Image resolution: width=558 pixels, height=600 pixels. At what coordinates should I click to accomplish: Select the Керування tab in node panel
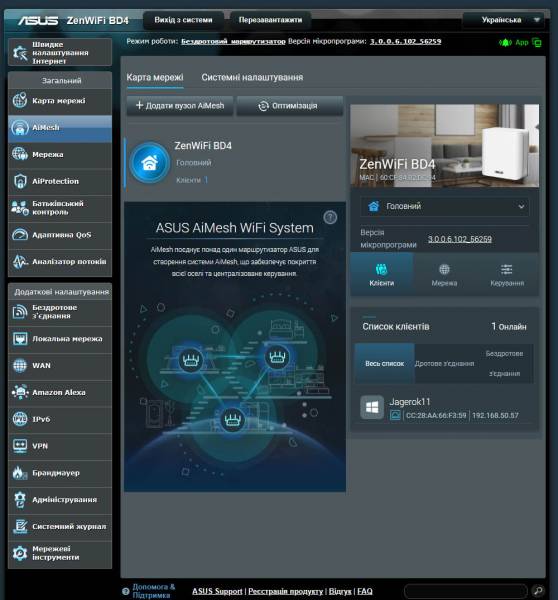pos(507,274)
